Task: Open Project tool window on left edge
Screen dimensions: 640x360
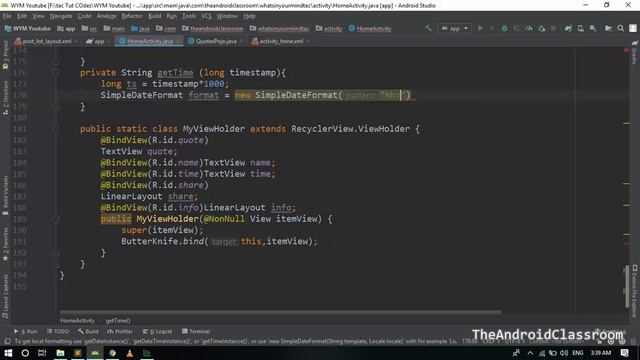Action: click(x=5, y=54)
